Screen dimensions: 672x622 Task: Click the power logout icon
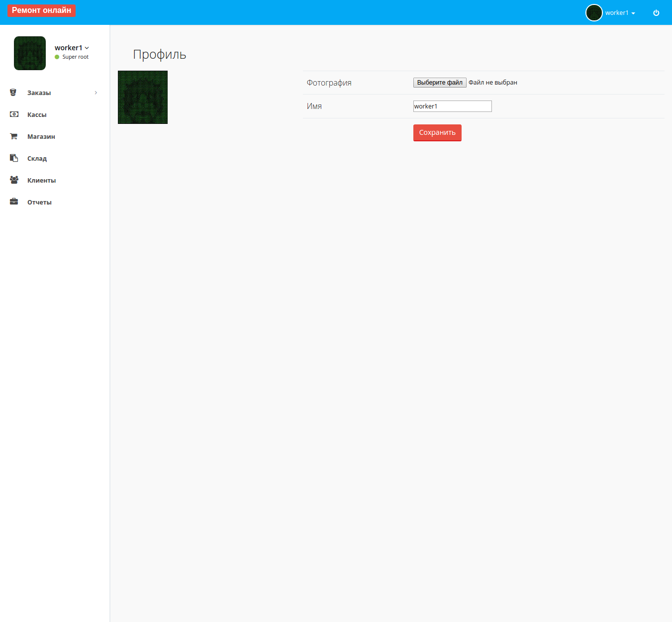656,13
